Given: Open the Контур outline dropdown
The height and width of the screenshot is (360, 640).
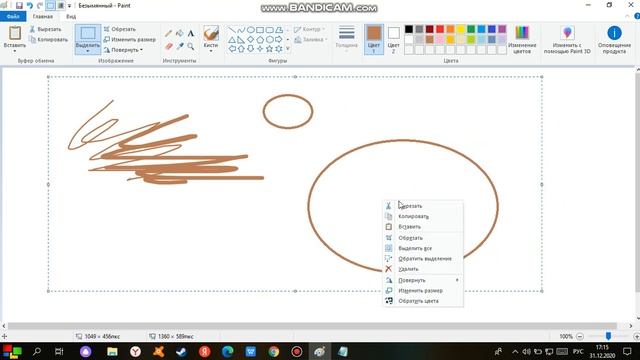Looking at the screenshot, I should [309, 29].
